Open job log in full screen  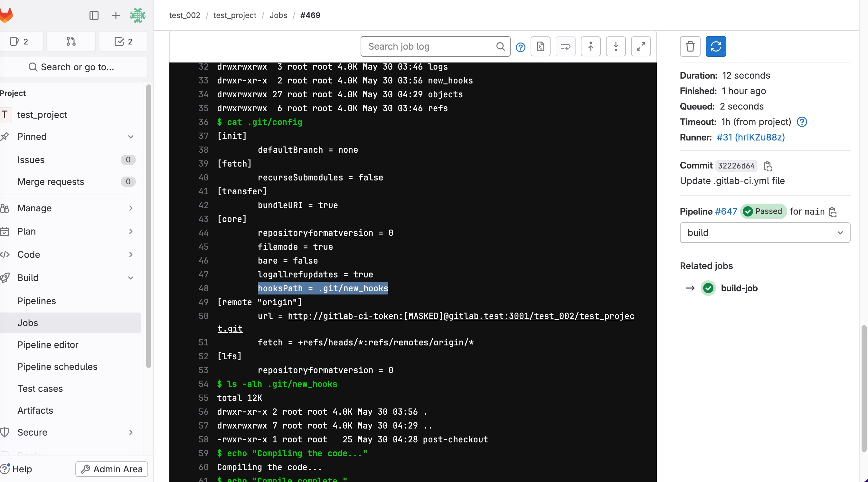coord(641,46)
